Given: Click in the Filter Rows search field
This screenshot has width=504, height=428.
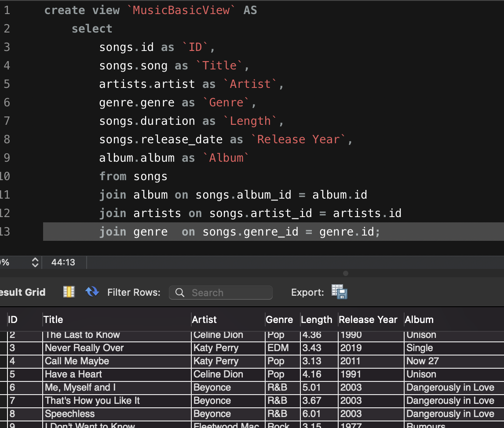Looking at the screenshot, I should click(220, 293).
